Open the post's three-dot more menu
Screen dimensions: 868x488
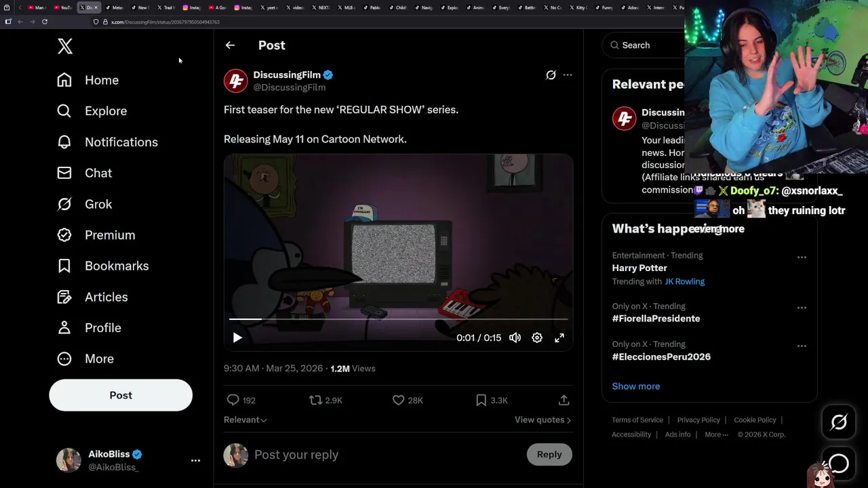(568, 75)
